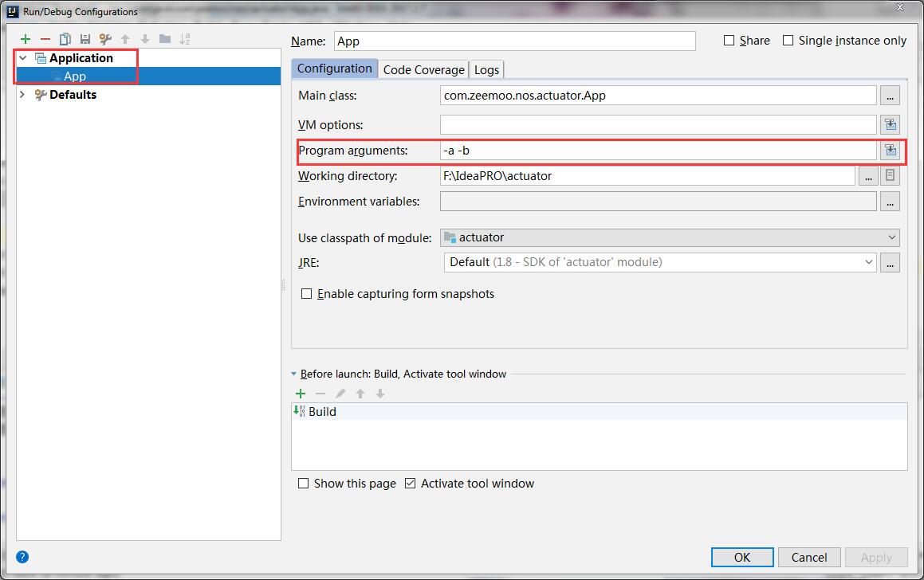This screenshot has height=580, width=924.
Task: Edit Environment variables via the ellipsis button
Action: click(890, 202)
